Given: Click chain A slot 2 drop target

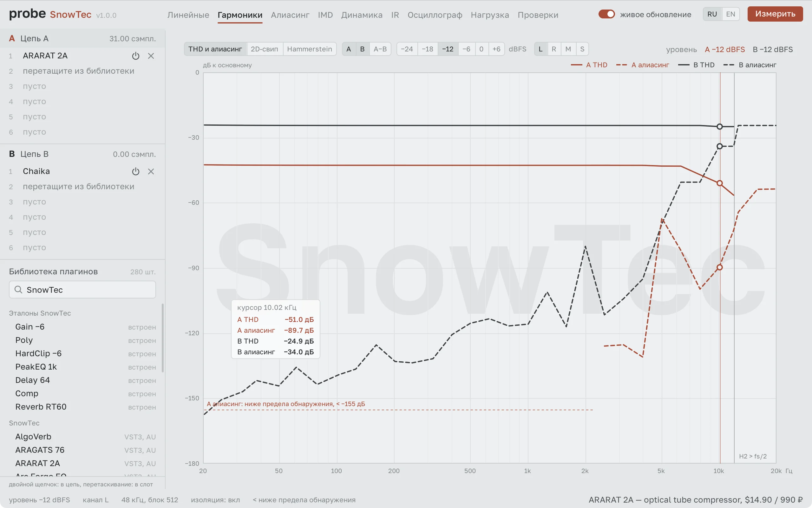Looking at the screenshot, I should pos(82,71).
